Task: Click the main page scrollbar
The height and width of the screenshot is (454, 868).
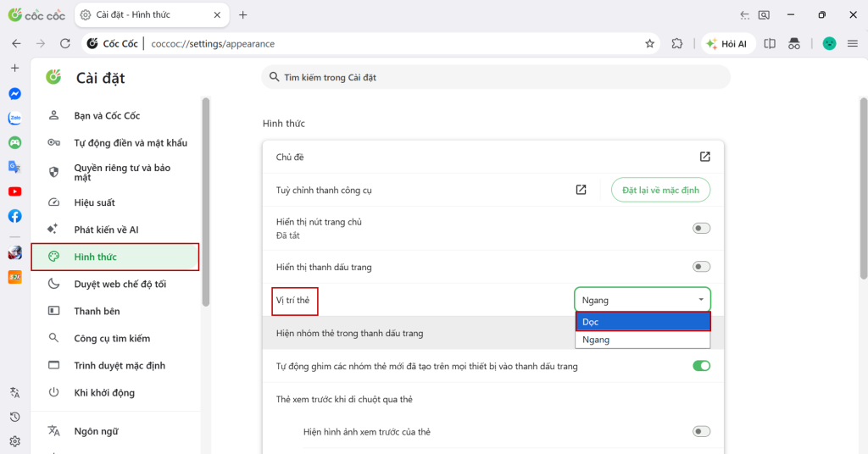Action: pyautogui.click(x=864, y=188)
